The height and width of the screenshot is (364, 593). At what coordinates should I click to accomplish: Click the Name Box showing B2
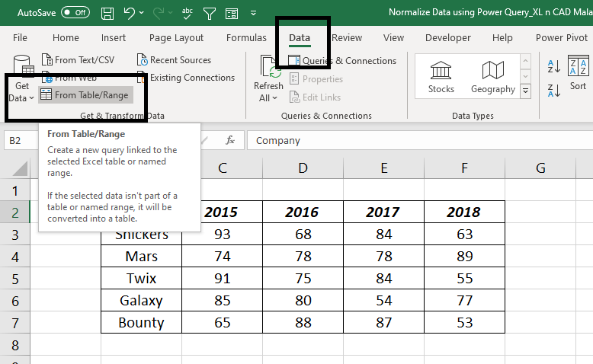click(22, 141)
